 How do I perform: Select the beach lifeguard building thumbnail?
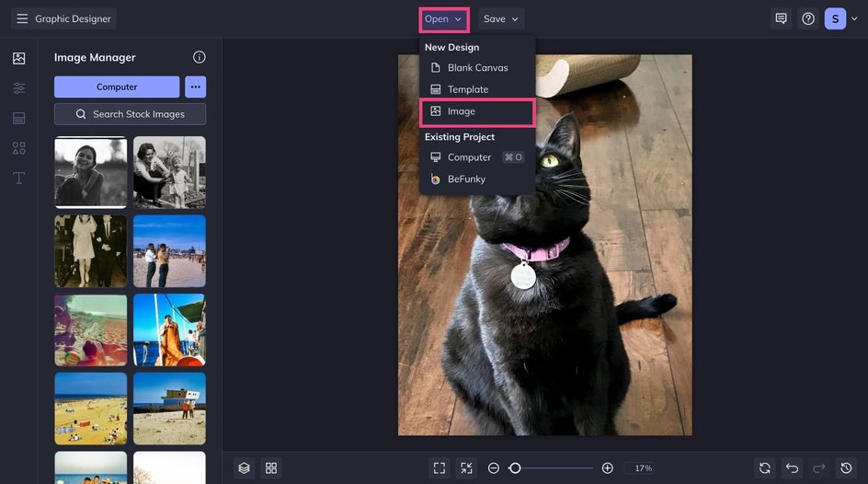[x=169, y=409]
